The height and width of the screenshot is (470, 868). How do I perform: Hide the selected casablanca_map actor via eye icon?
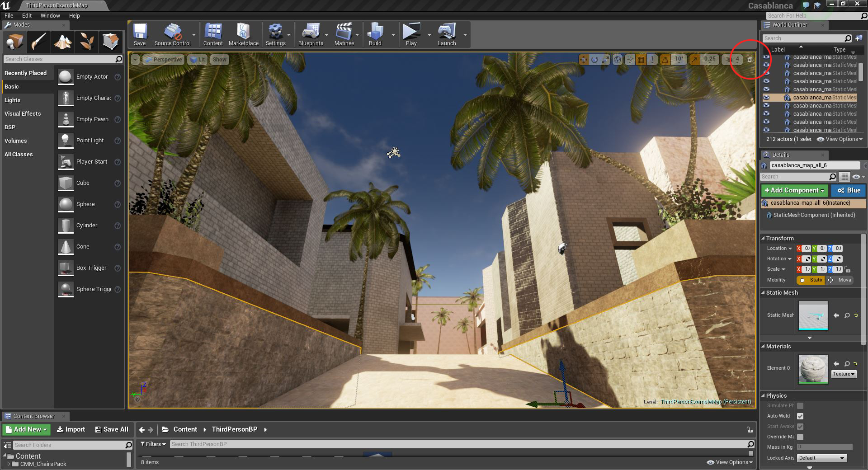coord(766,98)
